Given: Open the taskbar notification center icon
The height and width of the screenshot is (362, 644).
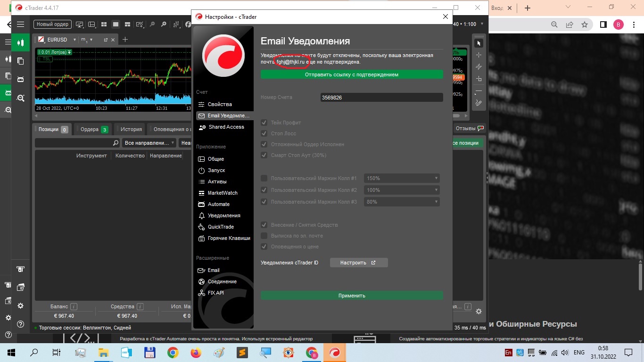Looking at the screenshot, I should tap(628, 352).
